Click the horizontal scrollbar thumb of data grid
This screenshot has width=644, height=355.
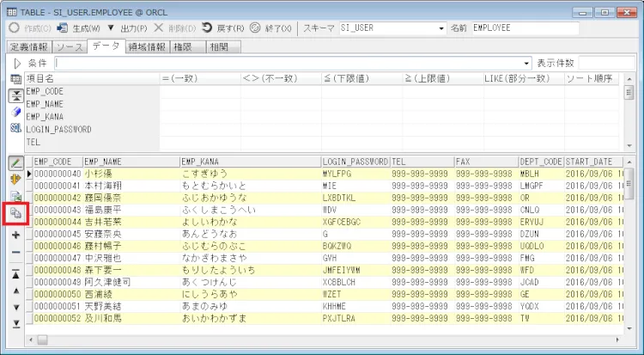click(x=42, y=340)
